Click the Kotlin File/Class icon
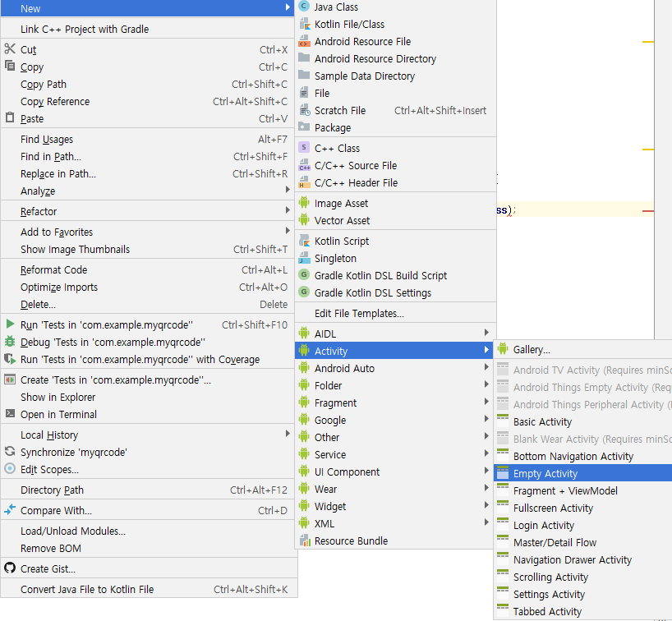 tap(304, 24)
